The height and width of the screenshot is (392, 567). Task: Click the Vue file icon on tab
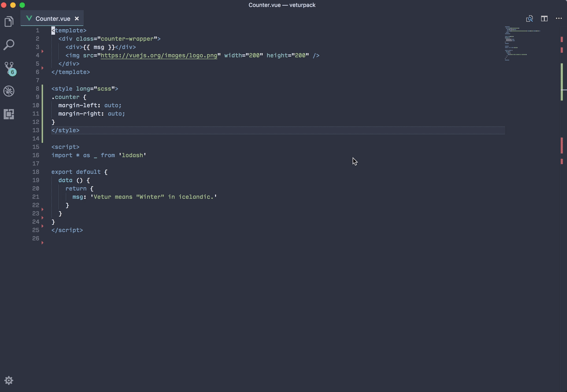(29, 18)
